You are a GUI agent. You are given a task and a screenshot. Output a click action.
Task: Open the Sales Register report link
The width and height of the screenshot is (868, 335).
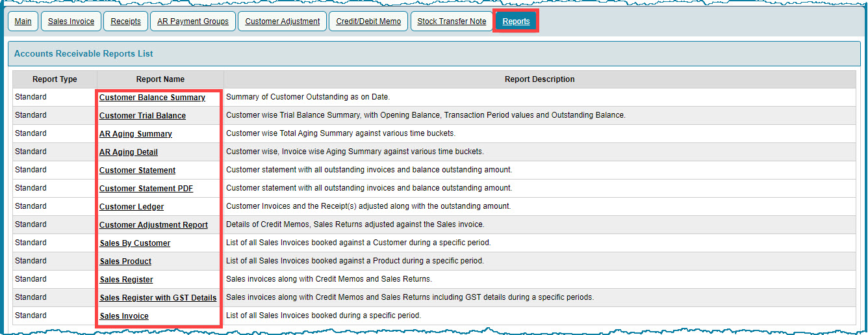pos(127,280)
